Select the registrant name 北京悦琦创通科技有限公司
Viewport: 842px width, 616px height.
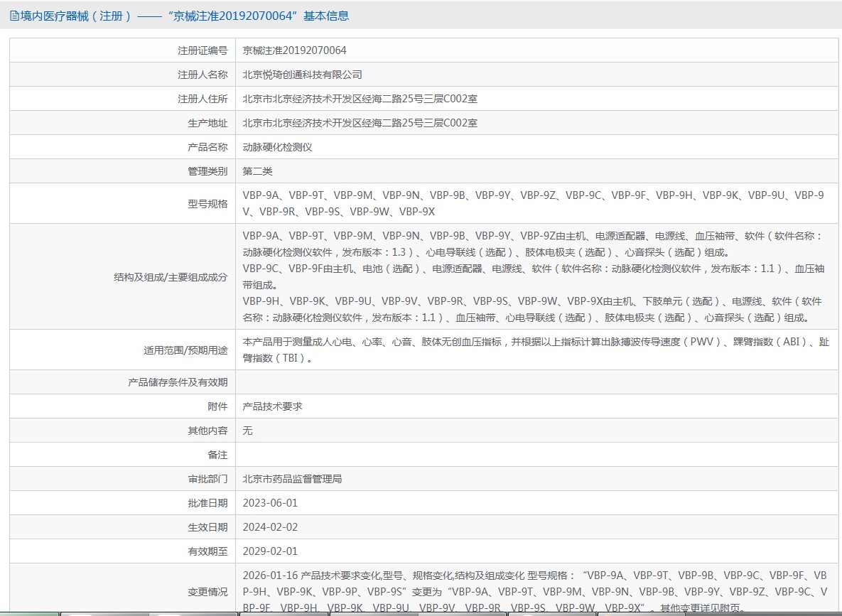click(x=302, y=75)
